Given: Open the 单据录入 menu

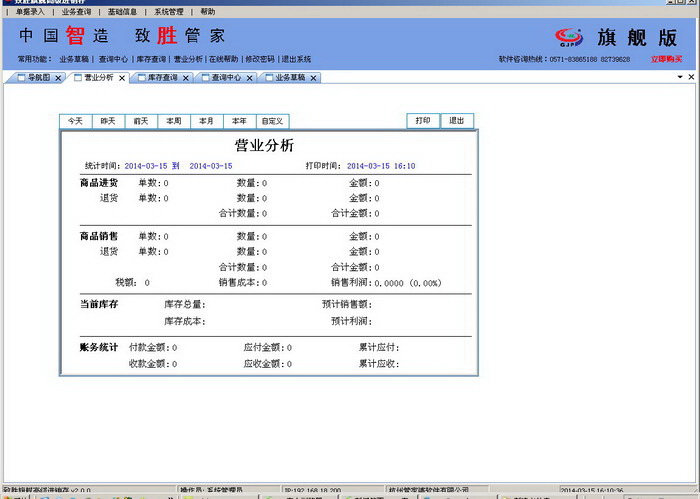Looking at the screenshot, I should (30, 12).
